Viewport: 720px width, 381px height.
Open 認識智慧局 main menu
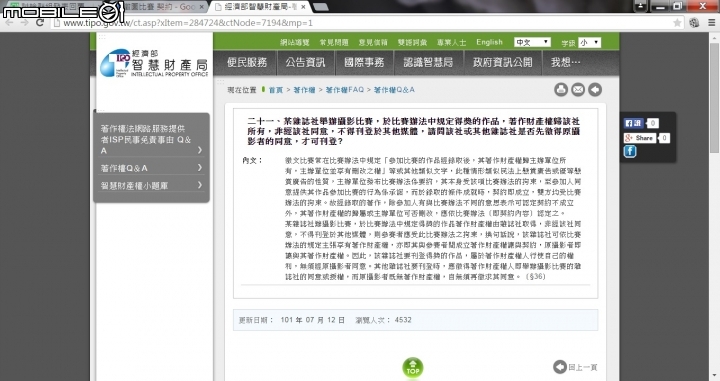pyautogui.click(x=428, y=62)
